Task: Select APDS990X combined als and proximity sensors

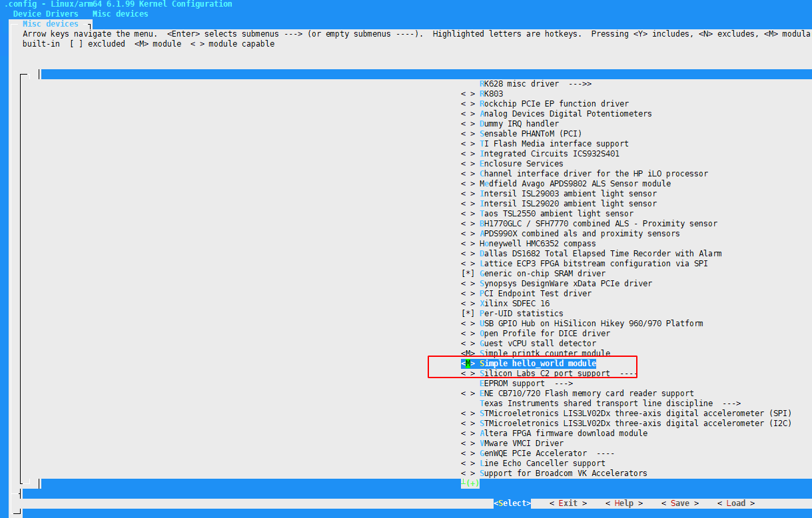Action: pyautogui.click(x=580, y=234)
